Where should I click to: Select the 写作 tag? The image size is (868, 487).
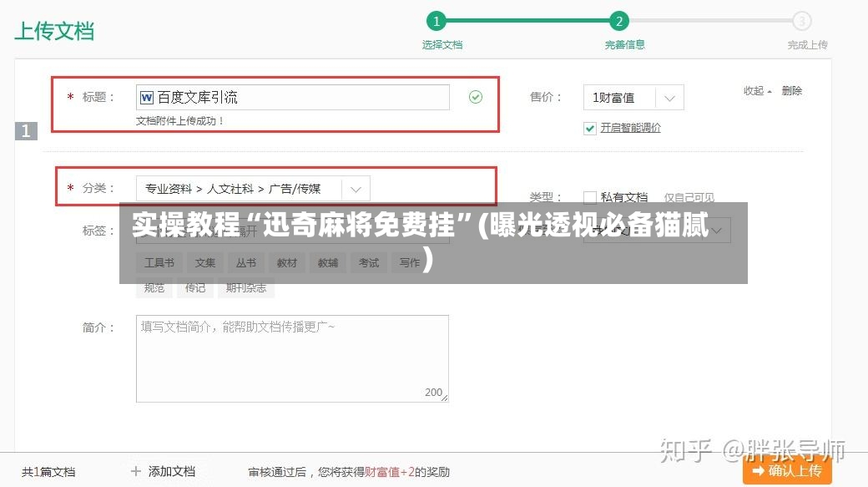[410, 262]
